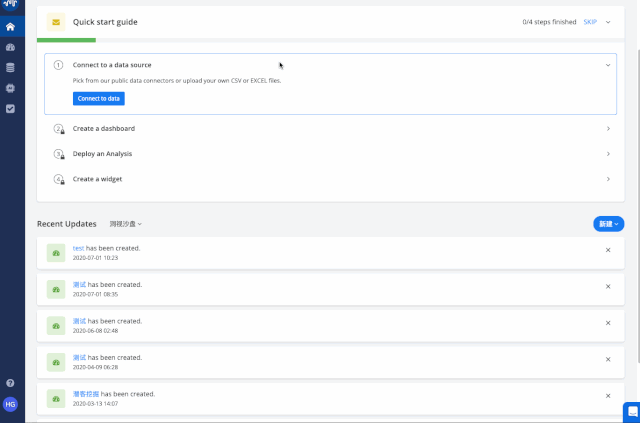Click the locked step 2 number icon
This screenshot has height=423, width=640.
pos(59,129)
